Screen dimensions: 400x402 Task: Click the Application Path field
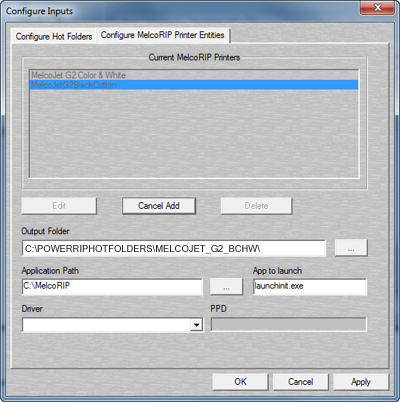[x=112, y=287]
